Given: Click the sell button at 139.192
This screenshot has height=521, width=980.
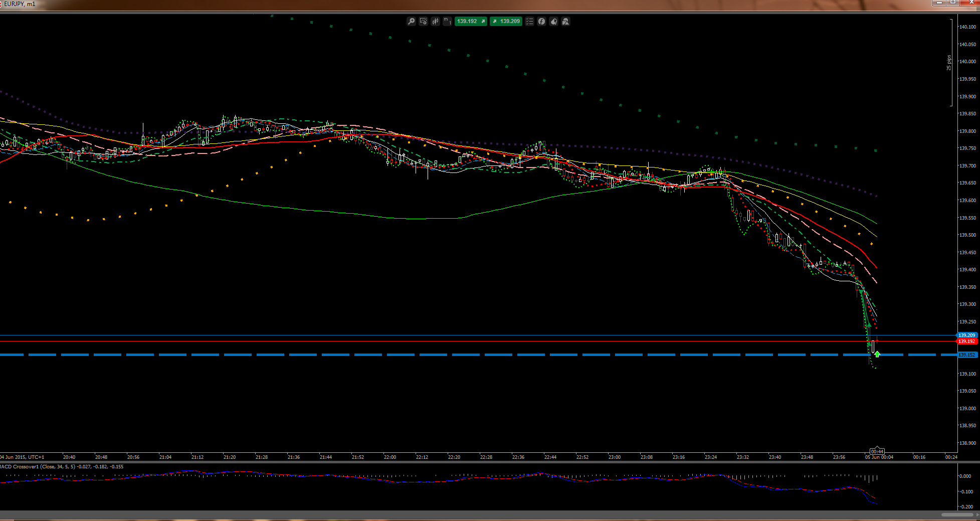Looking at the screenshot, I should [x=471, y=22].
